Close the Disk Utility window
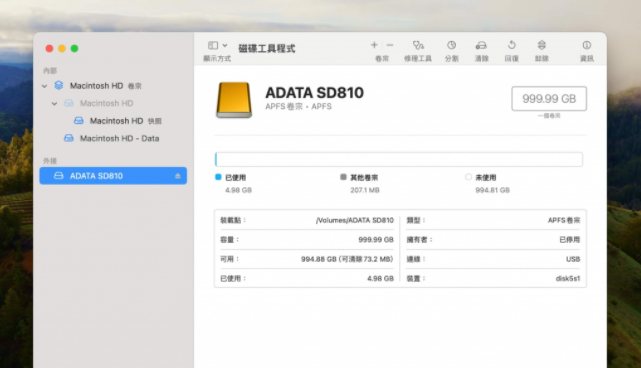The image size is (641, 368). pos(49,49)
